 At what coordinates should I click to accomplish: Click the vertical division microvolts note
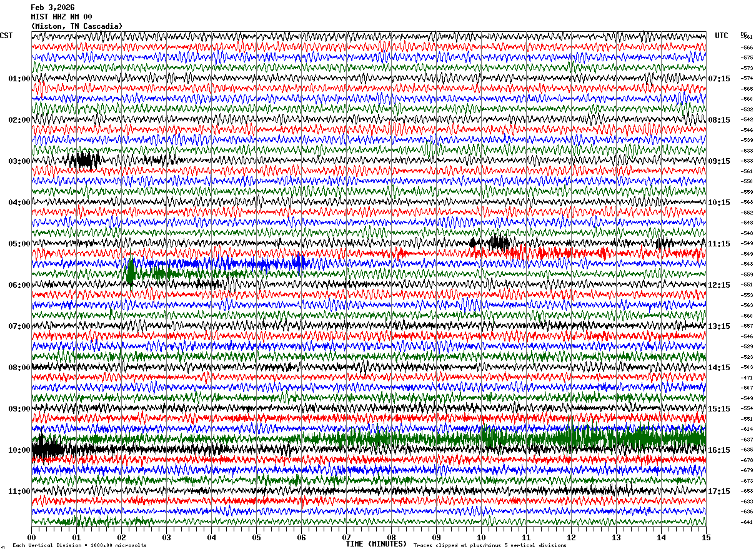[x=79, y=545]
